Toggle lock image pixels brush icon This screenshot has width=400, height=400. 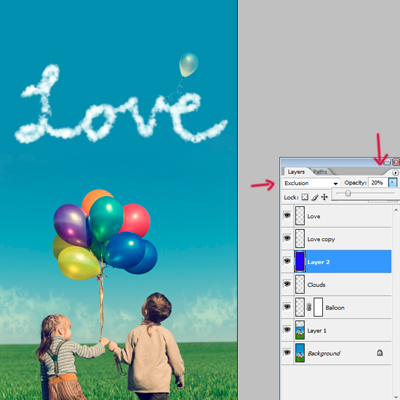315,197
